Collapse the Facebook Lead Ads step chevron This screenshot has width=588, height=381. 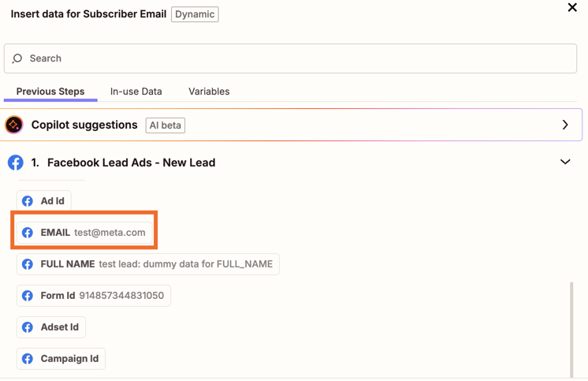point(565,162)
